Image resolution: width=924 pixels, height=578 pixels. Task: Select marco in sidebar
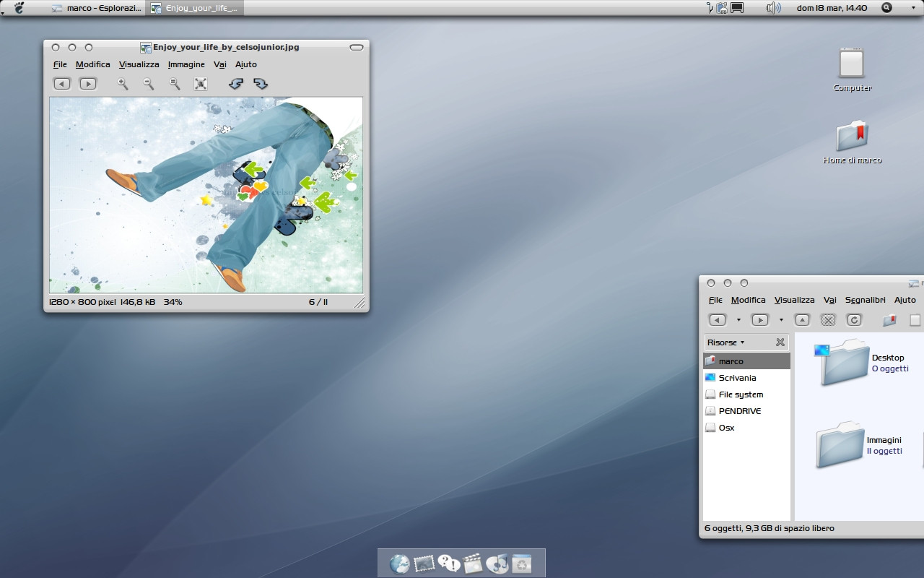coord(747,361)
